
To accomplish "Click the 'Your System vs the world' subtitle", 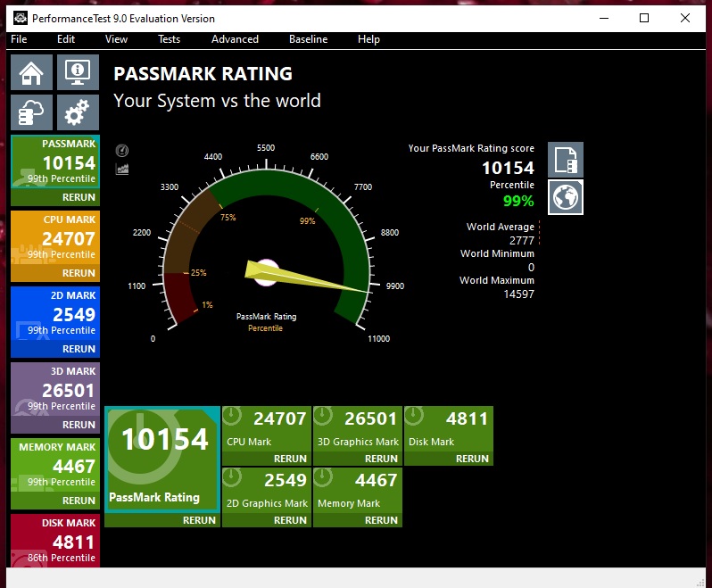I will 217,101.
